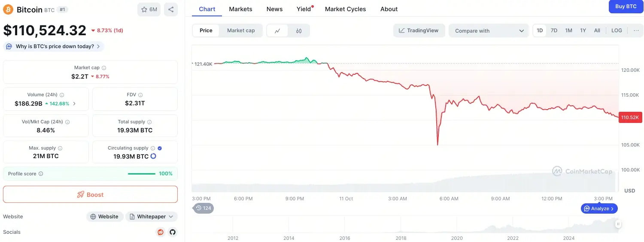Open the chart more options ellipsis
This screenshot has height=242, width=644.
(636, 31)
